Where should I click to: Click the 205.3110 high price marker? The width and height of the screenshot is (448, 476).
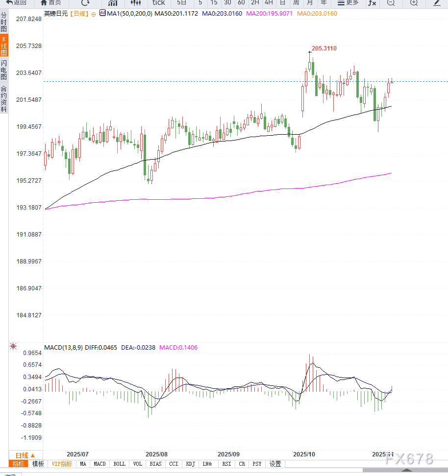pos(324,48)
